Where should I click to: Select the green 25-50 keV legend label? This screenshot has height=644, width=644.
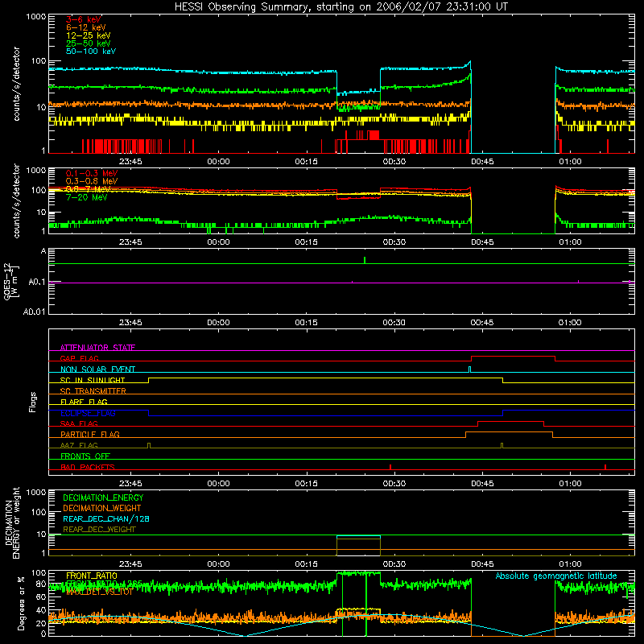click(x=88, y=43)
